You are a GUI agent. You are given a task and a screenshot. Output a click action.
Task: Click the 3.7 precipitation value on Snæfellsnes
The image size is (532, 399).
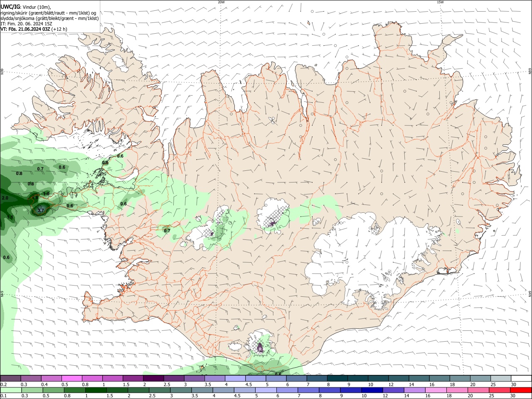40,211
